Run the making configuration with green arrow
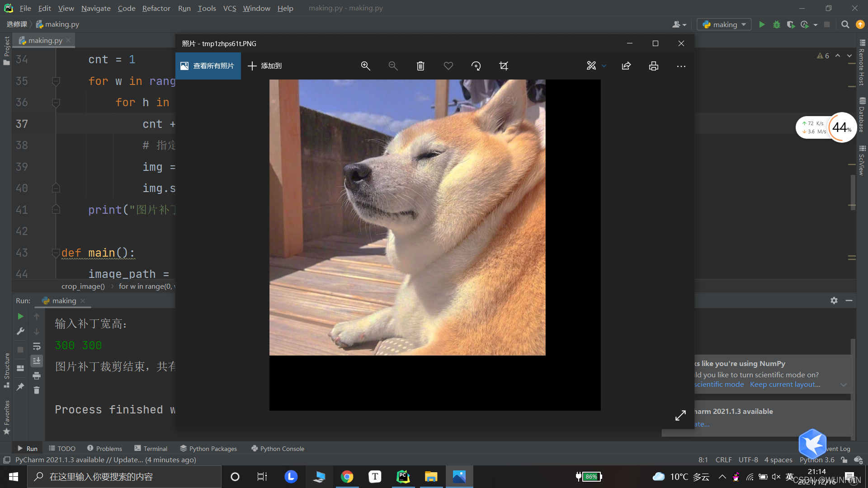868x488 pixels. tap(762, 24)
